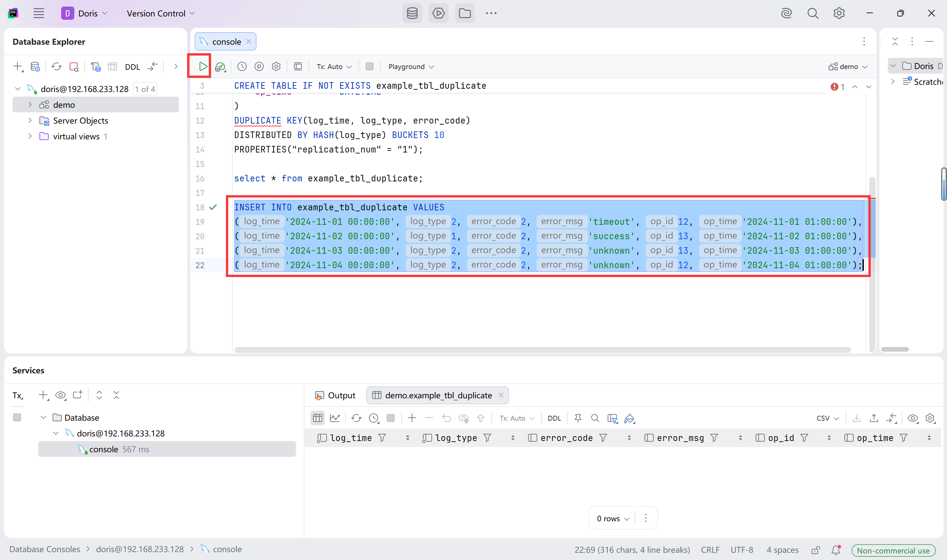
Task: Toggle the eye view options in results
Action: coord(913,418)
